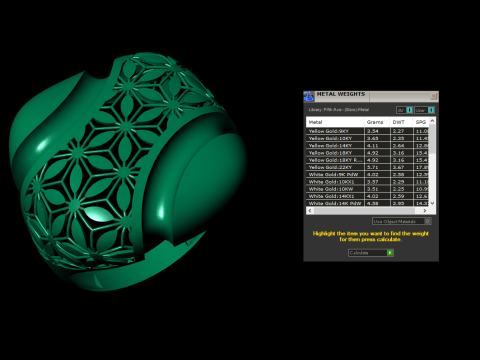This screenshot has width=480, height=360.
Task: Select the Yellow Gold:18KY R... row
Action: [367, 160]
